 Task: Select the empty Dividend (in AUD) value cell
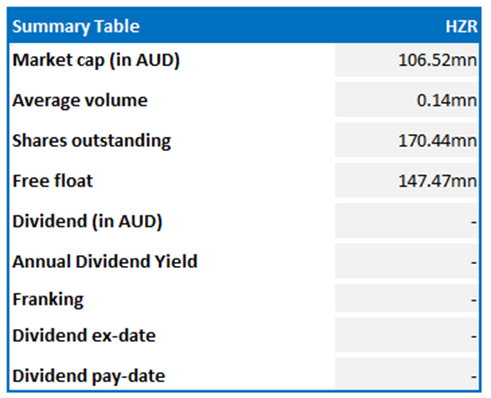coord(407,221)
